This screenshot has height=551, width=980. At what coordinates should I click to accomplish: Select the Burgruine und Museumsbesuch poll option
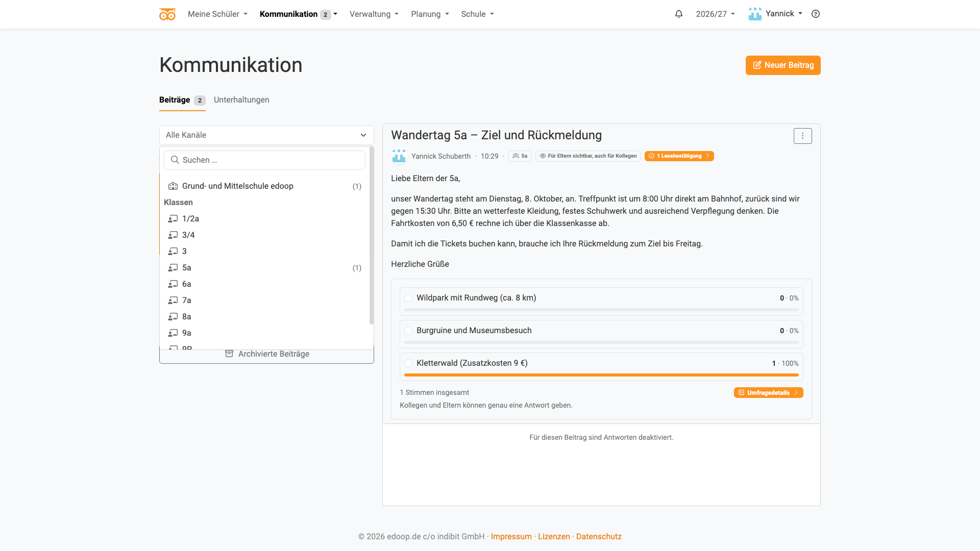tap(408, 331)
